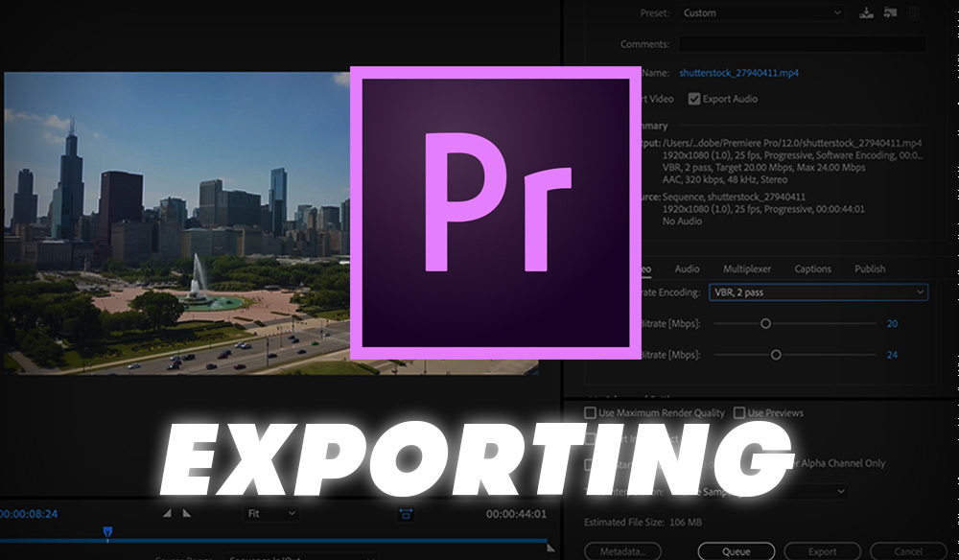Click the duration timecode 00:00:44:01
959x560 pixels.
516,514
